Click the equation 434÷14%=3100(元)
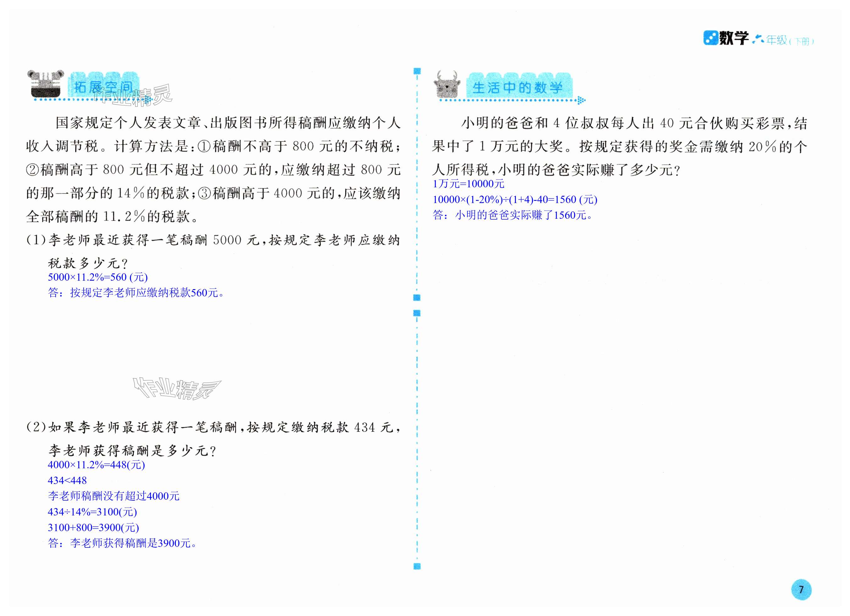 (92, 512)
